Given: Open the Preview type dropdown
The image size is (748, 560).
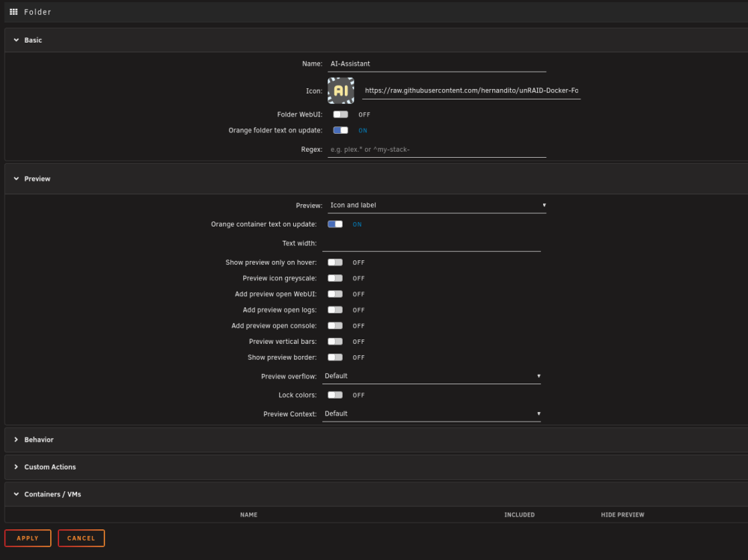Looking at the screenshot, I should [437, 206].
